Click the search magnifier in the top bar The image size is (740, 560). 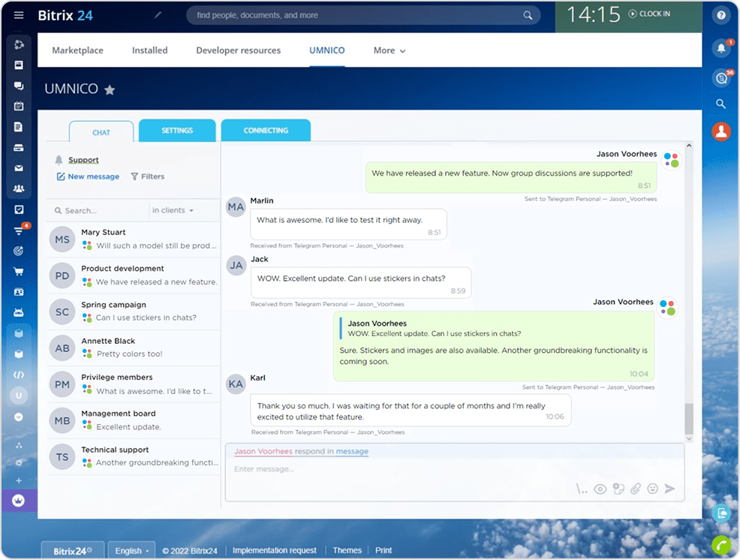[528, 15]
